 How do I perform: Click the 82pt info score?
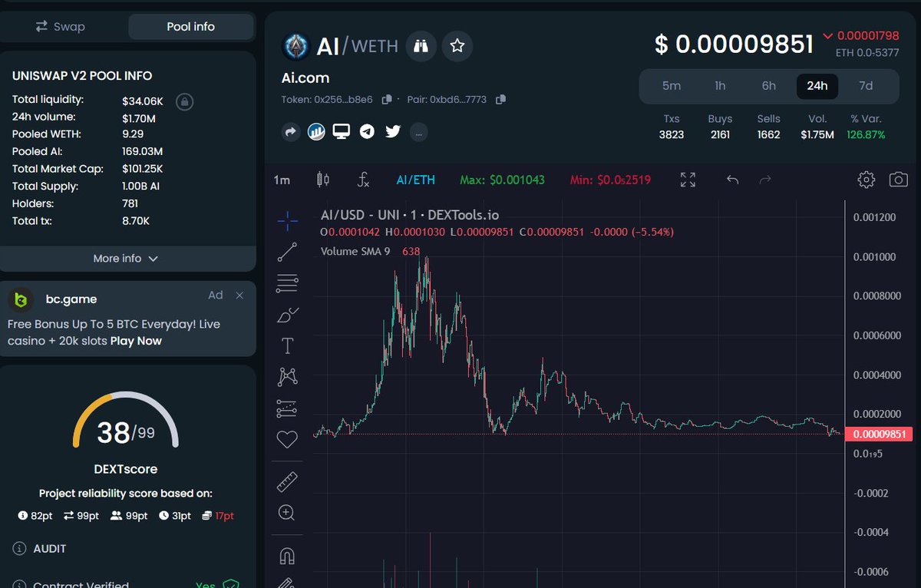(35, 516)
